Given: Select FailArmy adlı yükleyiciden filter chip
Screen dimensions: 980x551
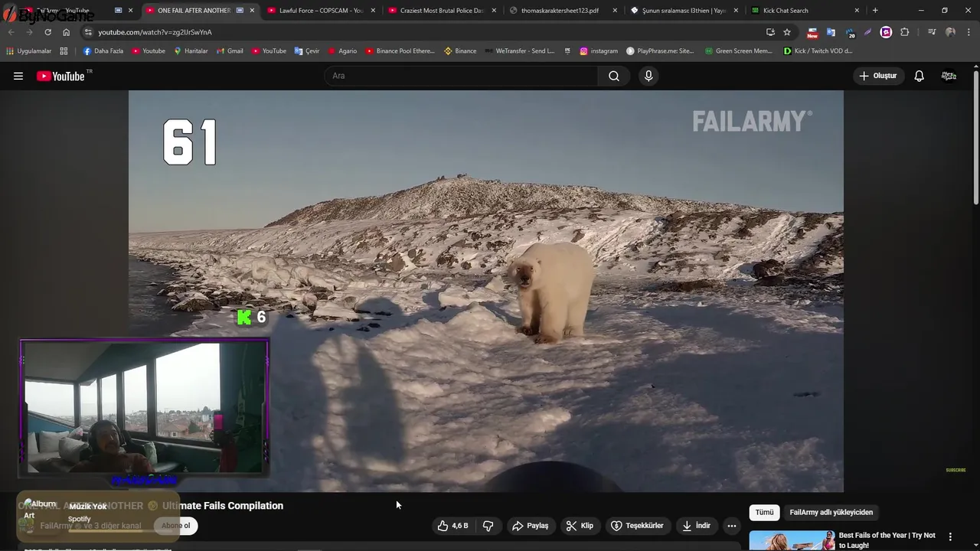Looking at the screenshot, I should pos(831,512).
